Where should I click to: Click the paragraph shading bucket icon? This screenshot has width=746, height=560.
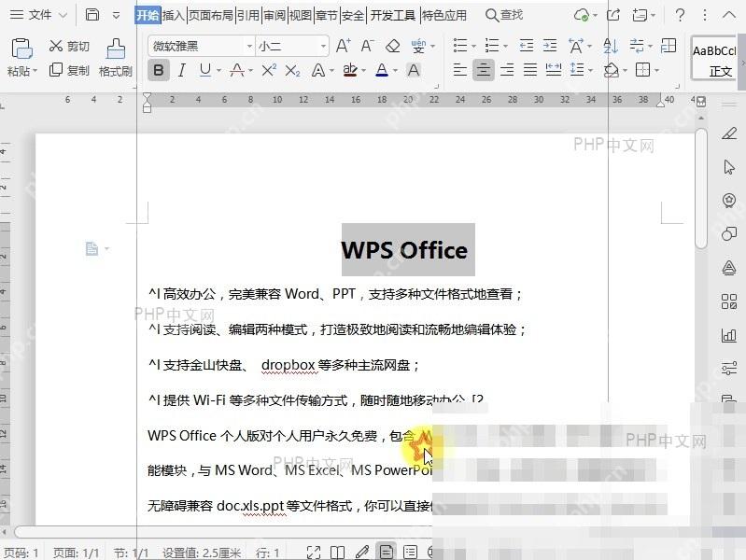tap(612, 70)
